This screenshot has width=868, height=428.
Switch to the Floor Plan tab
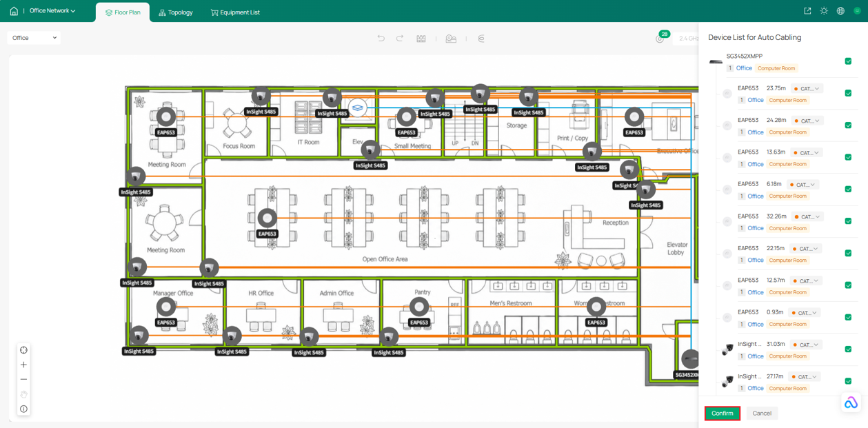[x=123, y=12]
